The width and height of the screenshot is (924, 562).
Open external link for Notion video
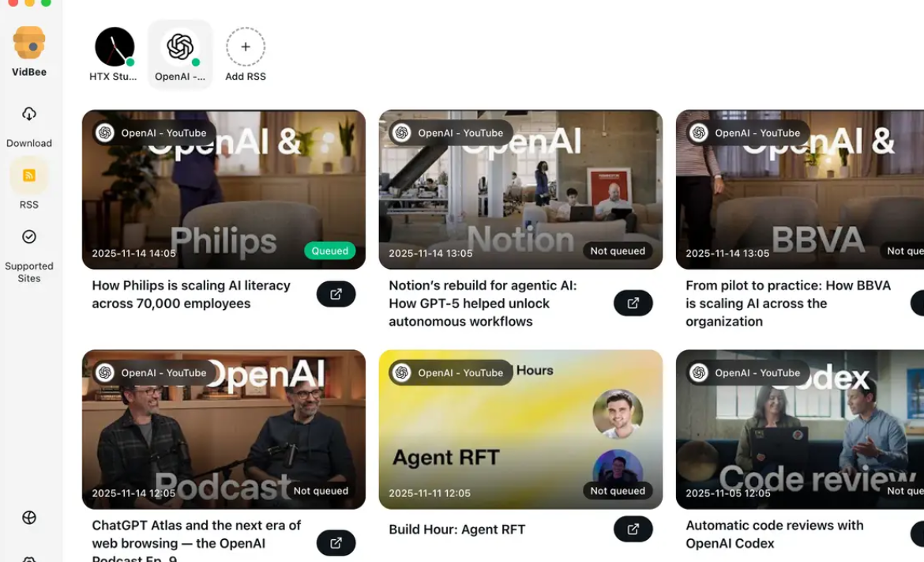point(633,303)
